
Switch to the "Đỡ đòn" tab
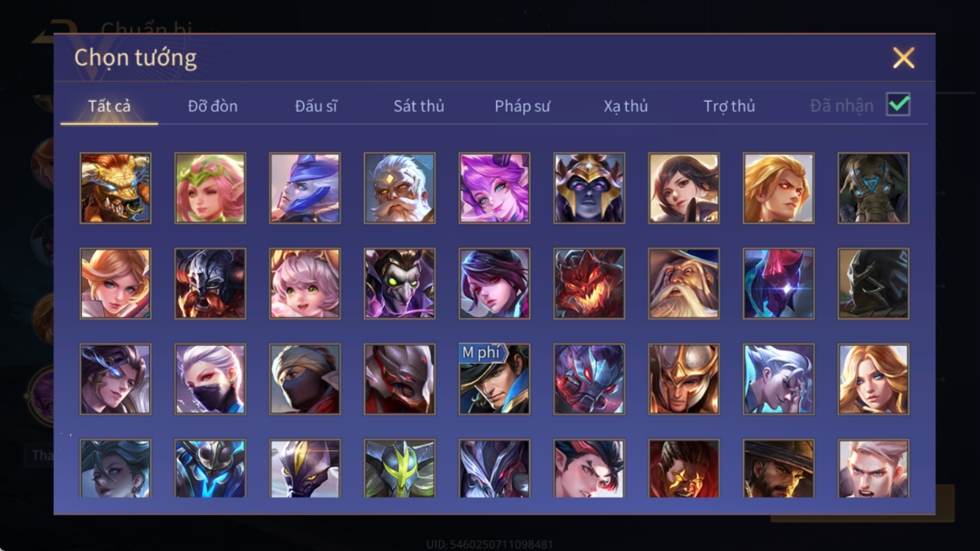coord(212,106)
